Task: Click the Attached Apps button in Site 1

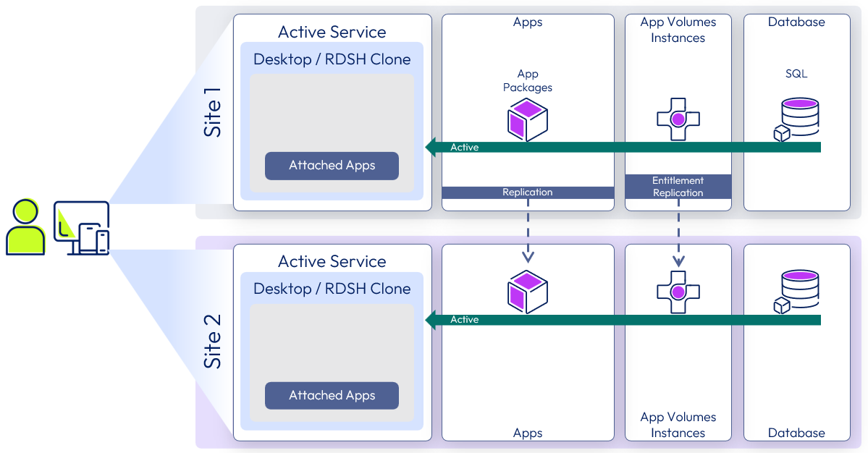Action: click(x=332, y=166)
